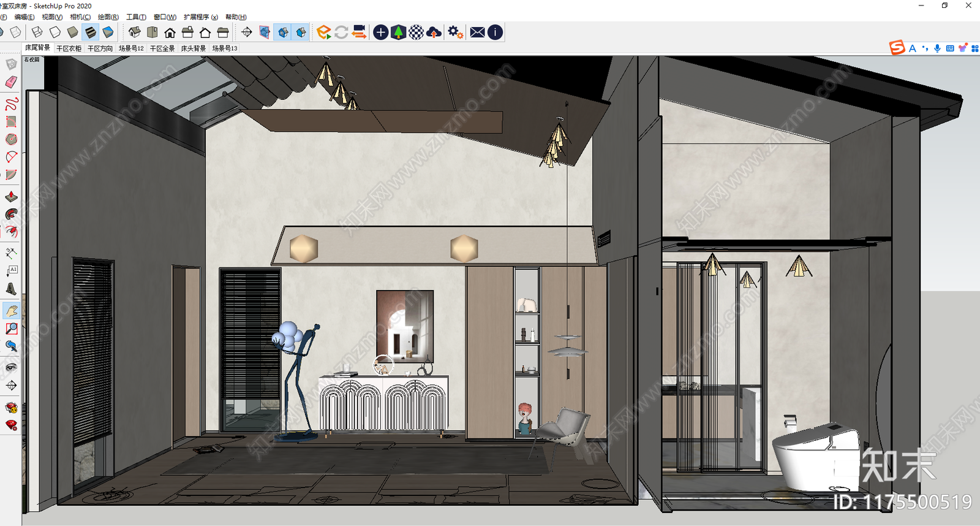Select the Tape Measure dimension tool

point(11,253)
